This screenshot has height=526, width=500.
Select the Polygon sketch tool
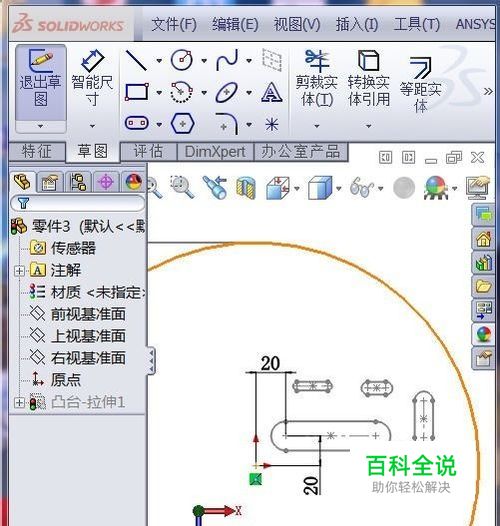(x=183, y=123)
